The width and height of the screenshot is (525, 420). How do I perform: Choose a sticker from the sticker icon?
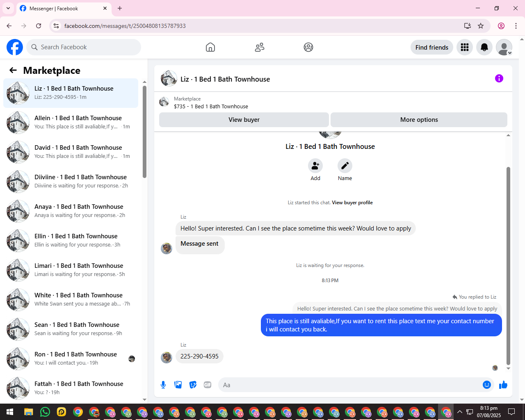[x=193, y=385]
